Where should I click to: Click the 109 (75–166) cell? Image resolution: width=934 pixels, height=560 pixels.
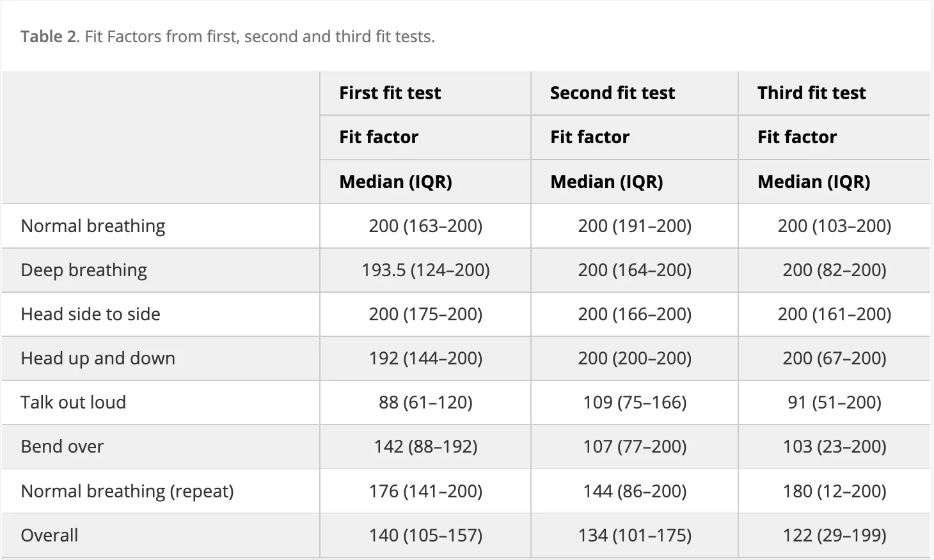tap(635, 402)
